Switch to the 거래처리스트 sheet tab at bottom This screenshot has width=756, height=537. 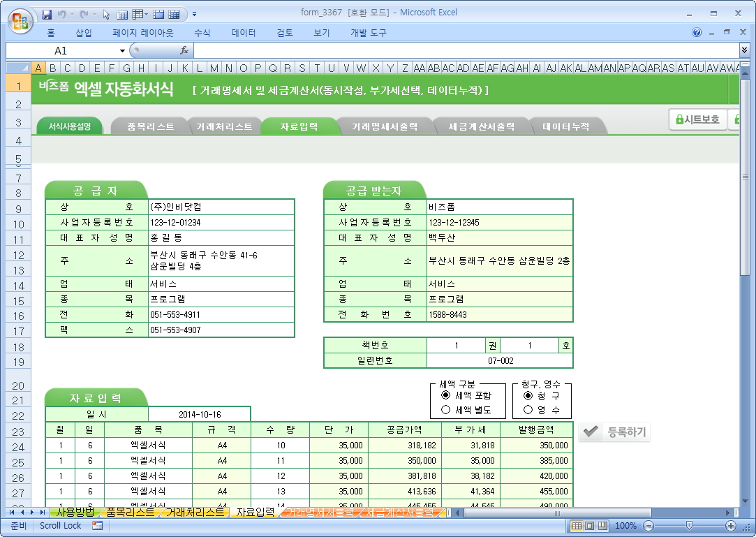(195, 512)
